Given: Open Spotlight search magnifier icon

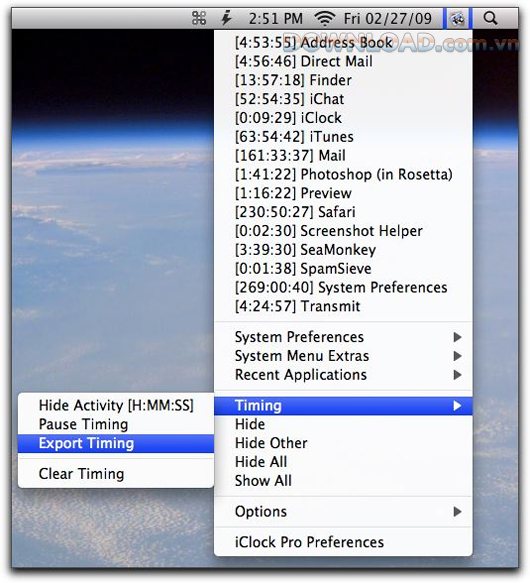Looking at the screenshot, I should 490,18.
